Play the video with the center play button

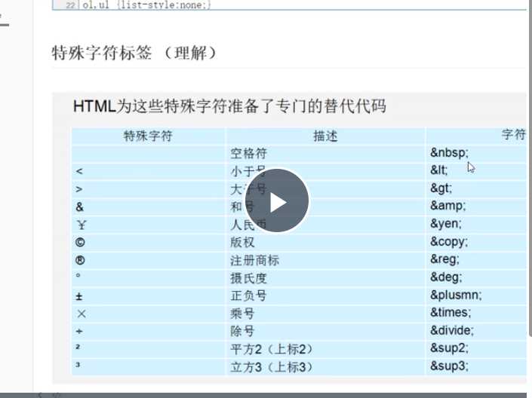click(277, 201)
